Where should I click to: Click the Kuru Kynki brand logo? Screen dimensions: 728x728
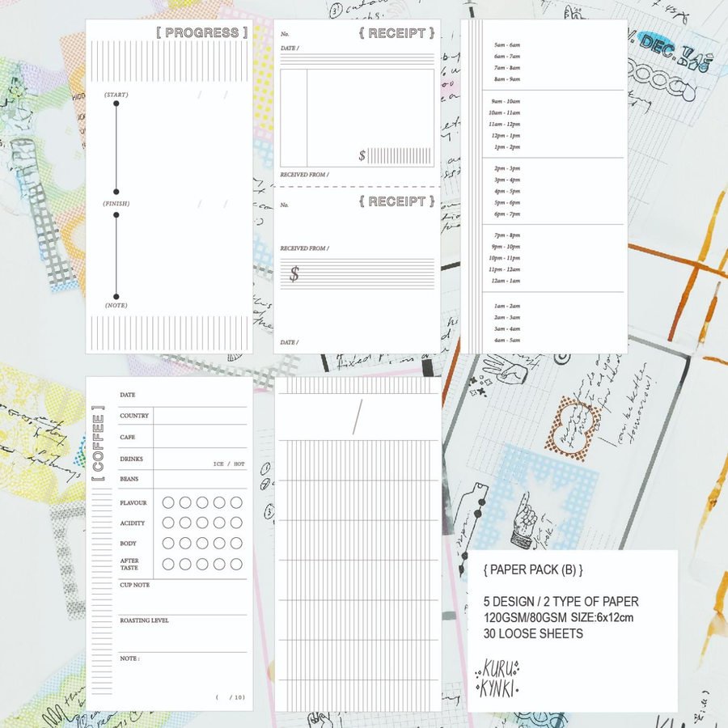(497, 678)
